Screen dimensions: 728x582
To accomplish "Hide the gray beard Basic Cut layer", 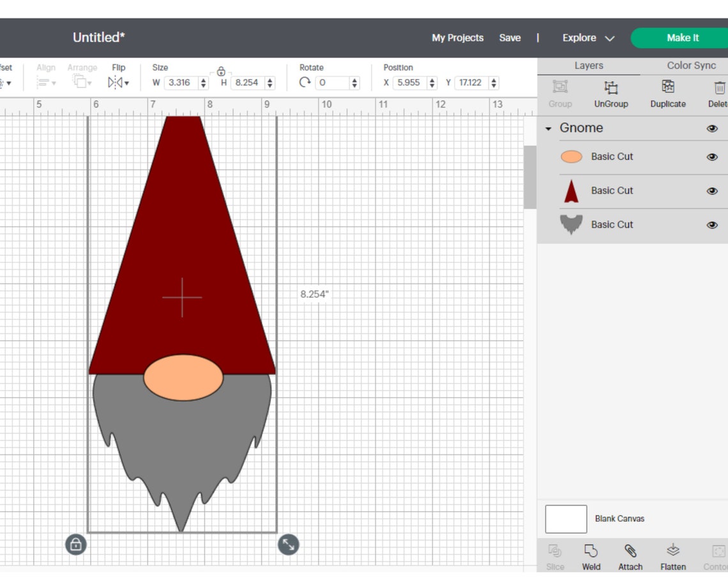I will (712, 225).
